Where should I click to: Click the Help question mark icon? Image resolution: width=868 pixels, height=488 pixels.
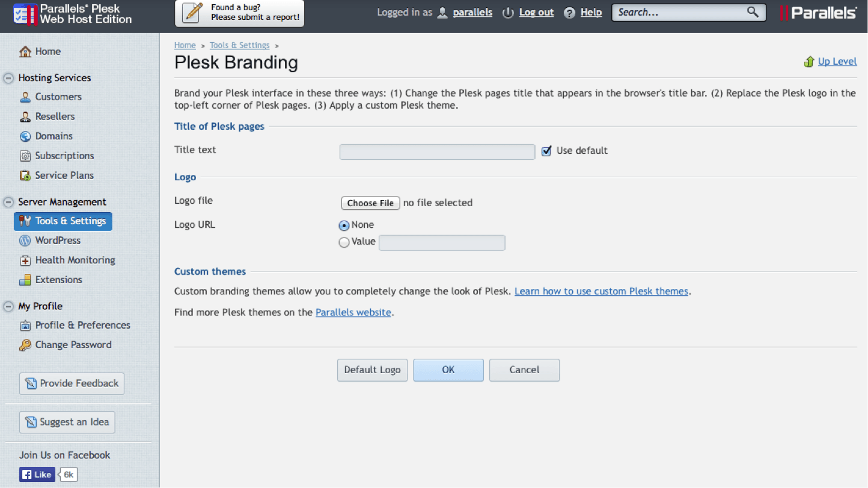click(x=570, y=13)
